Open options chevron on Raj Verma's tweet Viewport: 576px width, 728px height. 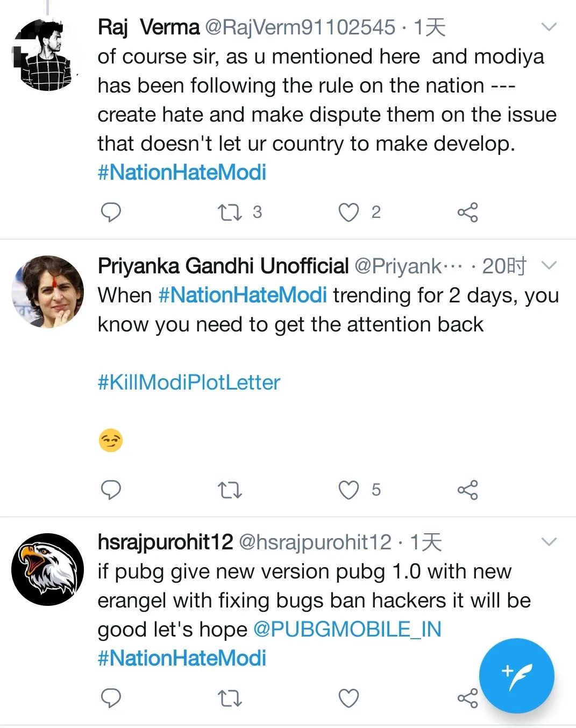click(x=549, y=27)
